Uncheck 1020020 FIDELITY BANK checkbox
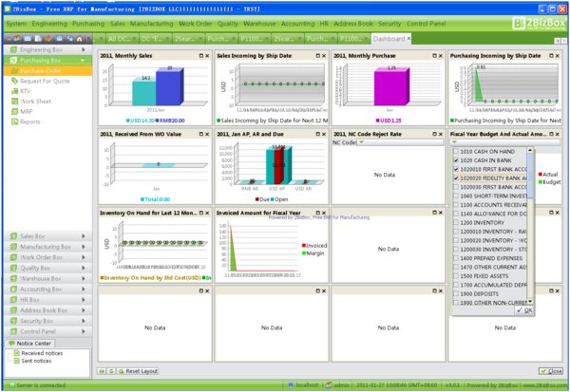 (456, 178)
